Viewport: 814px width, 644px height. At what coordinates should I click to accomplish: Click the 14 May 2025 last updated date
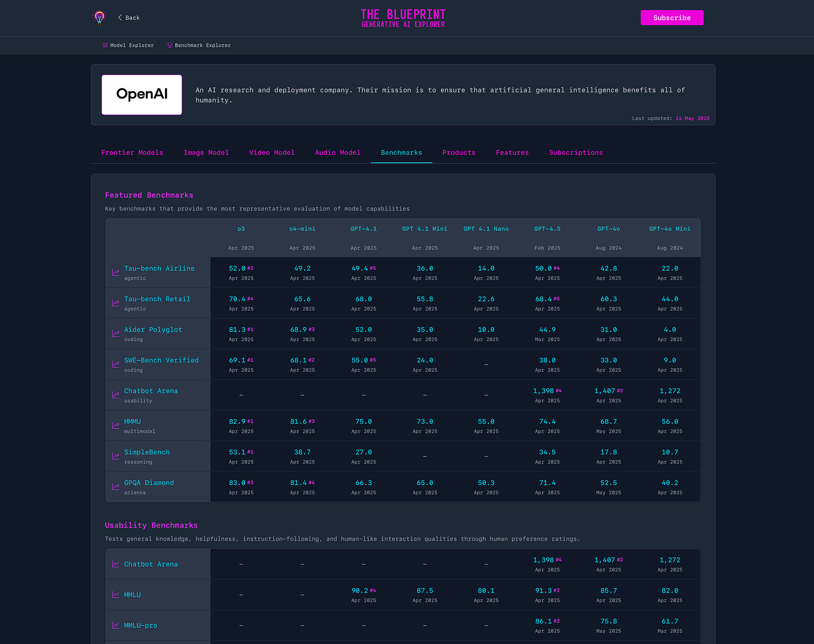tap(693, 119)
